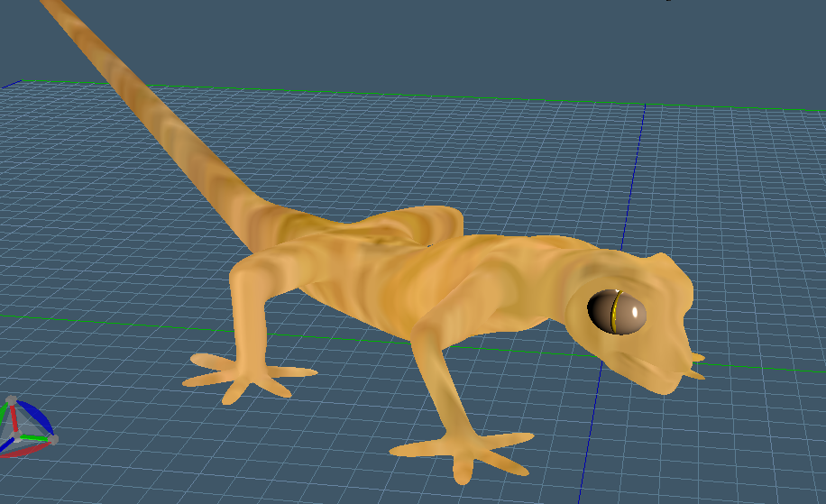Click the blue rotation arc on the gizmo

click(x=36, y=417)
